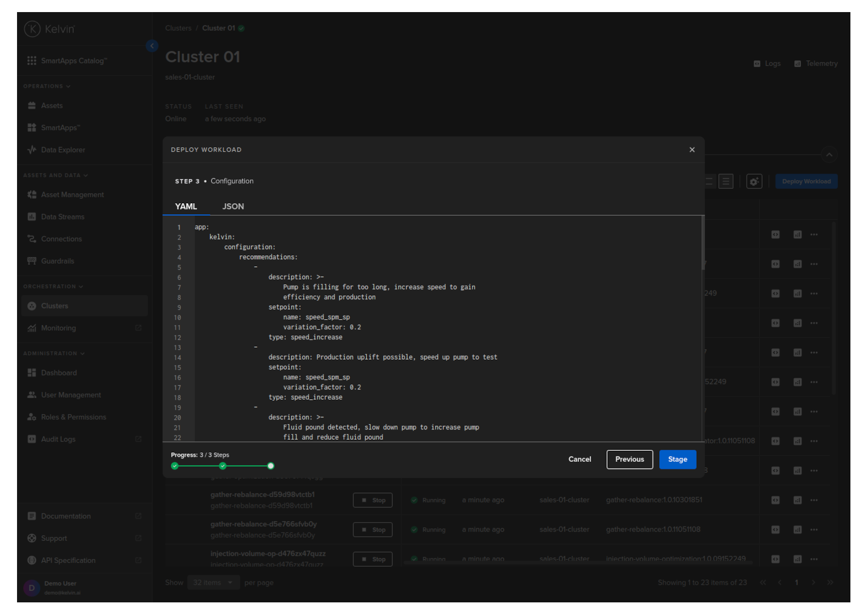Open the Logs icon in header
Viewport: 868px width, 615px height.
click(767, 64)
